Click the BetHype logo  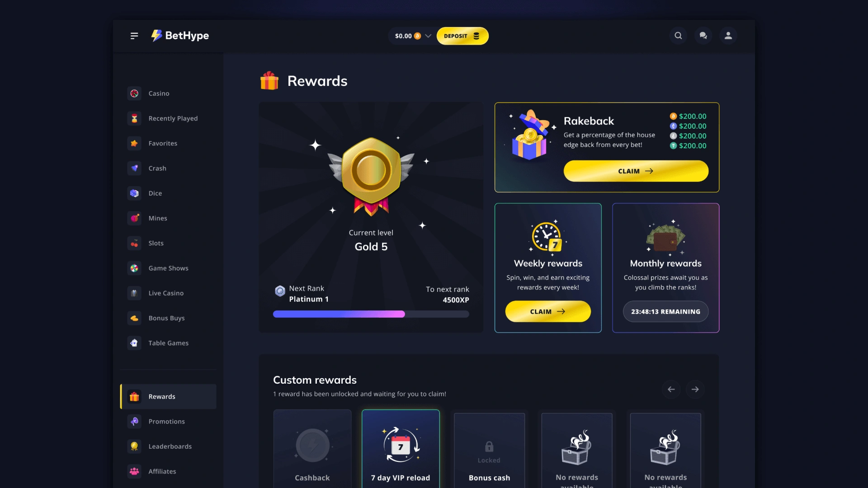coord(180,36)
